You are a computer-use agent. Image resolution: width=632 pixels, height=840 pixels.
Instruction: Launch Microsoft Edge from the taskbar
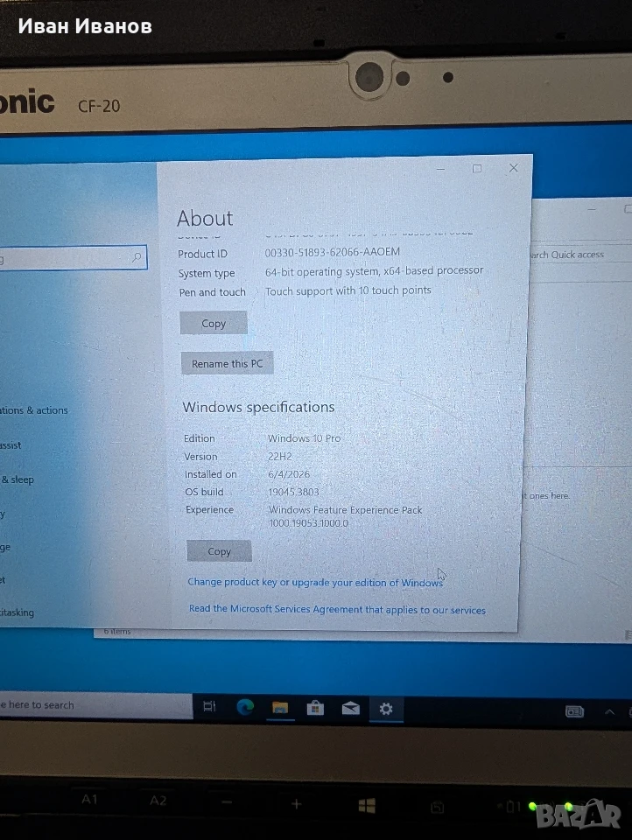pos(245,707)
